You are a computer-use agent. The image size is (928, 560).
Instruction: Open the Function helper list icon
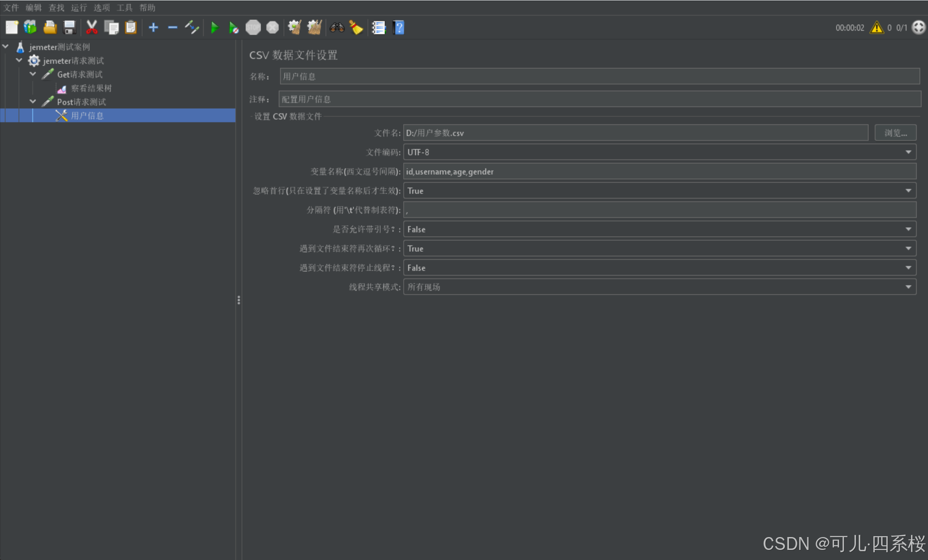[378, 28]
